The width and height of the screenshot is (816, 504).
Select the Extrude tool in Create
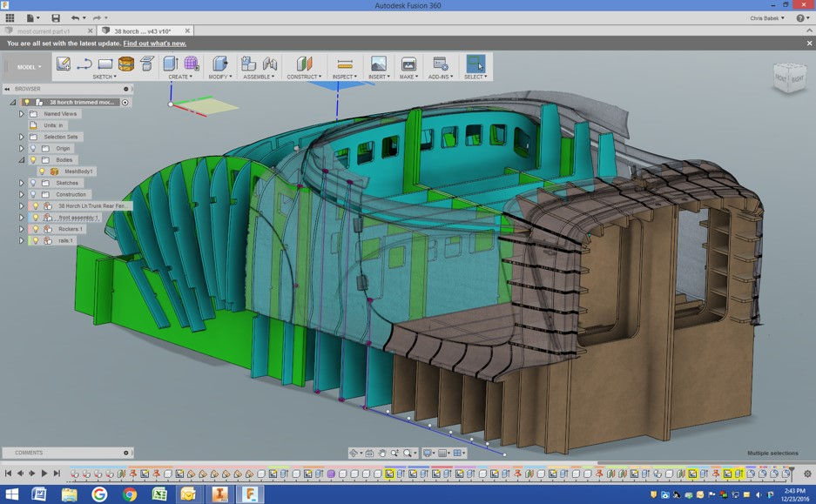pyautogui.click(x=170, y=64)
